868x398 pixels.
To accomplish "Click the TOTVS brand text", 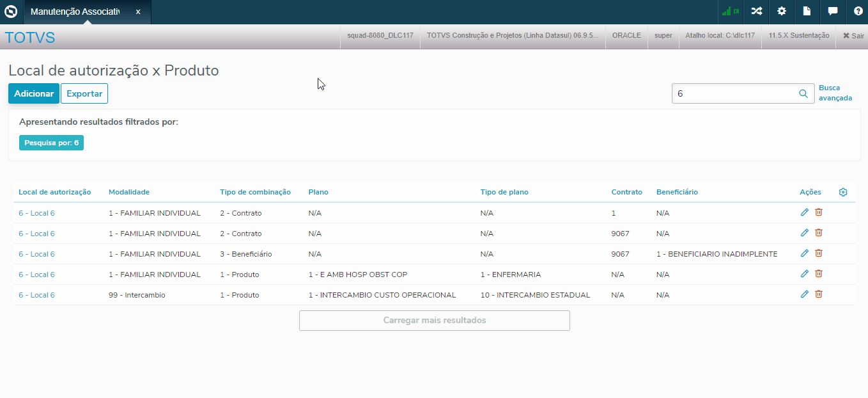I will [30, 38].
